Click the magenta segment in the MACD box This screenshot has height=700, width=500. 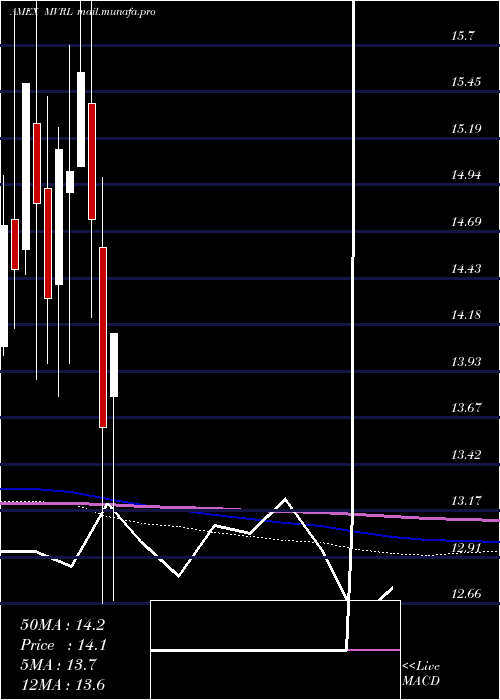tap(374, 650)
